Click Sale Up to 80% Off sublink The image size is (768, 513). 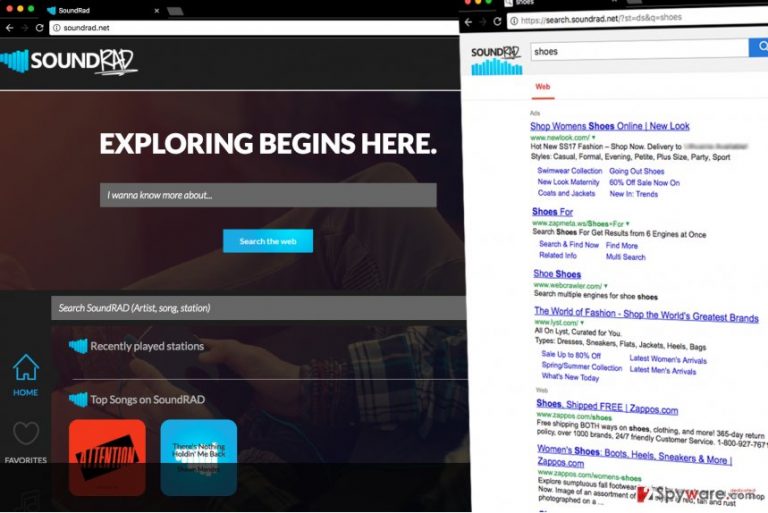(571, 355)
